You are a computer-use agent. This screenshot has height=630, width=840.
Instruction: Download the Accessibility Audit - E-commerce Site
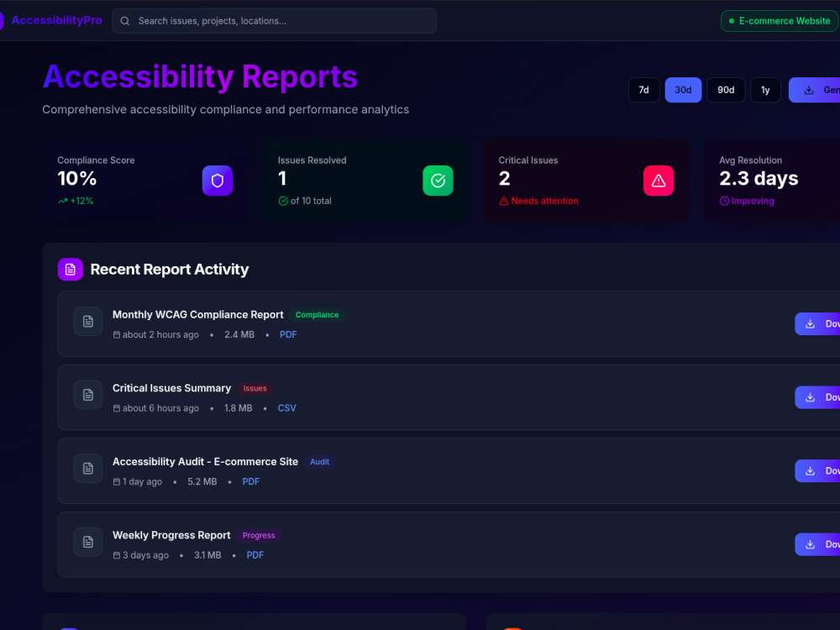817,470
